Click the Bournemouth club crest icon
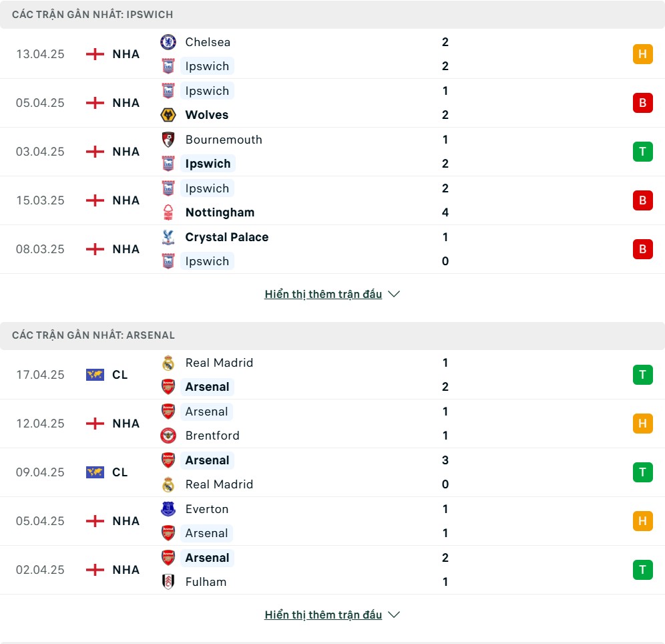 (168, 140)
